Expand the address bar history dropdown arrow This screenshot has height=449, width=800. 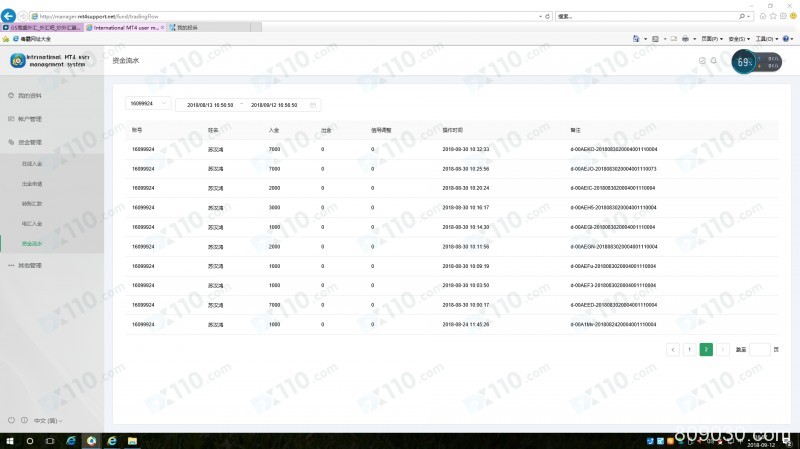pos(540,16)
